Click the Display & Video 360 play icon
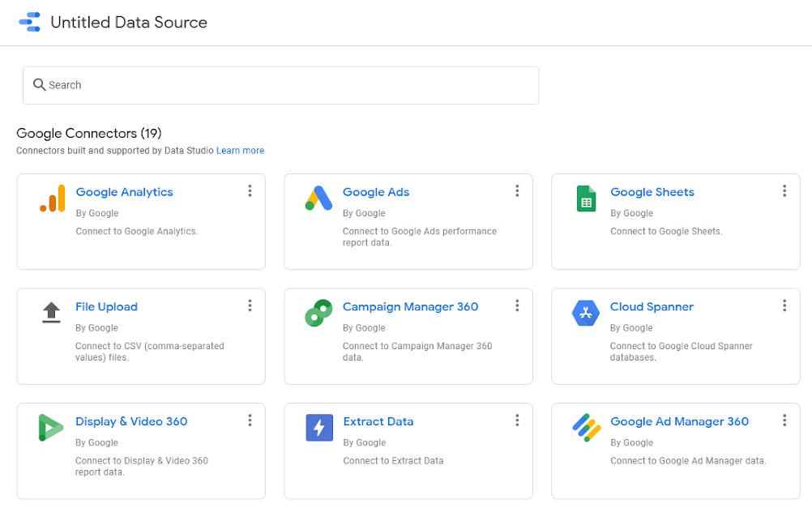The image size is (812, 508). tap(51, 428)
